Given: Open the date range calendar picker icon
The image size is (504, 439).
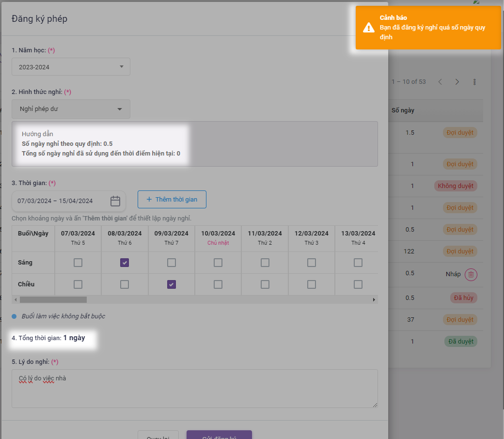Looking at the screenshot, I should click(115, 201).
